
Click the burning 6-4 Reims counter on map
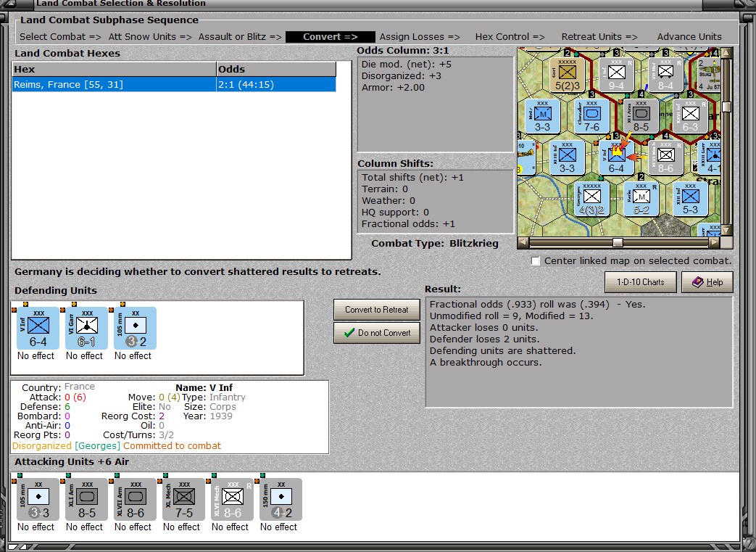point(616,158)
